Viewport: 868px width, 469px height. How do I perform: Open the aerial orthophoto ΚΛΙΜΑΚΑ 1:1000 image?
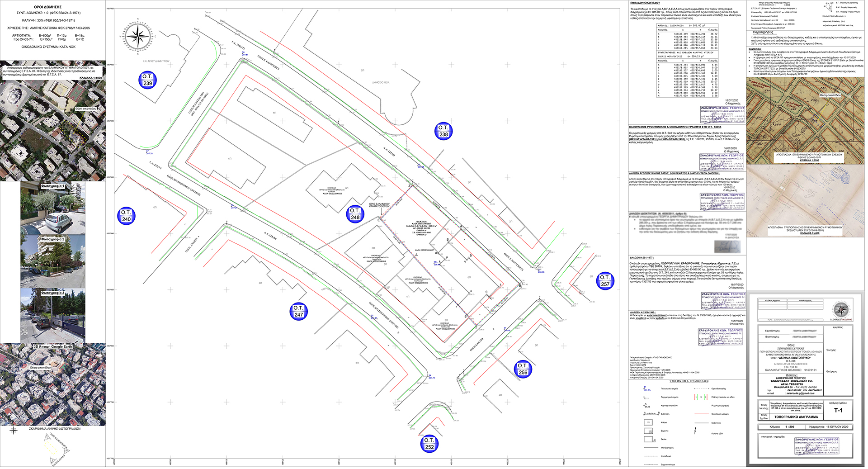point(53,121)
